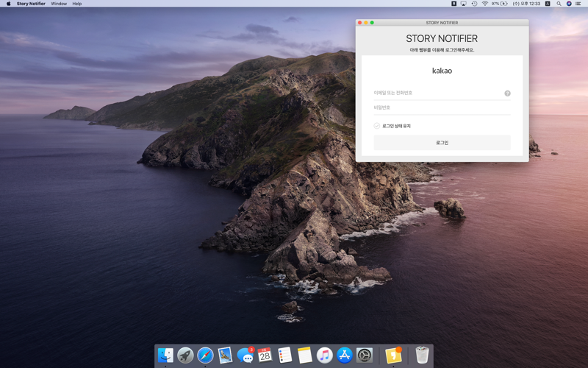
Task: Open Siri from the menu bar
Action: (x=569, y=4)
